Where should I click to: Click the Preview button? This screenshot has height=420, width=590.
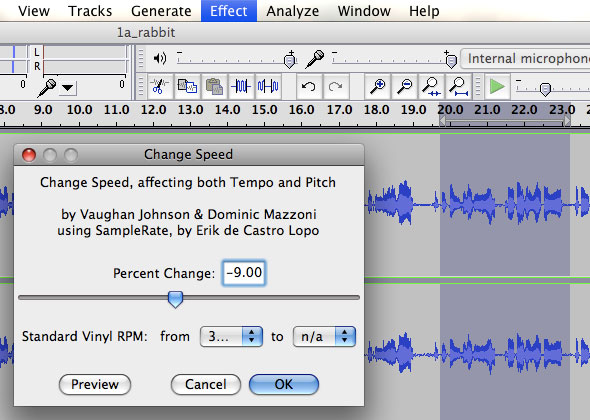95,384
